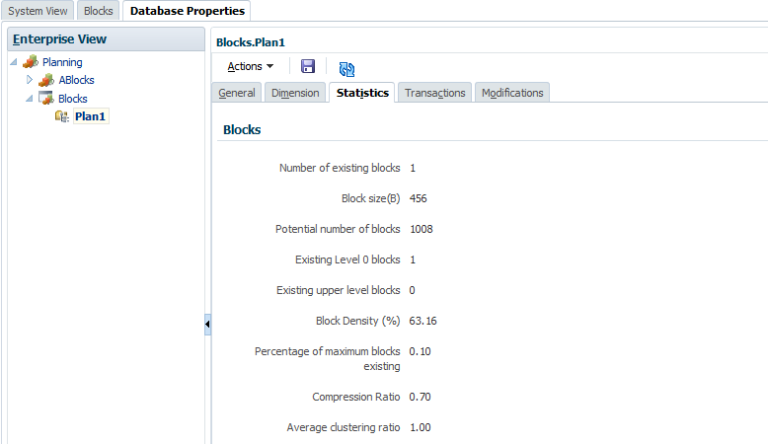Click Compression Ratio value 0.70
This screenshot has height=444, width=768.
[x=420, y=397]
